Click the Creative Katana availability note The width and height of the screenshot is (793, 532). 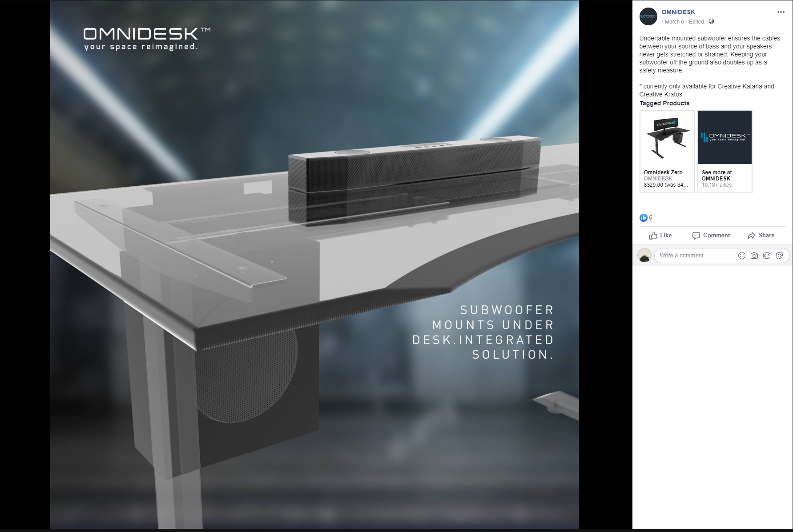point(707,90)
